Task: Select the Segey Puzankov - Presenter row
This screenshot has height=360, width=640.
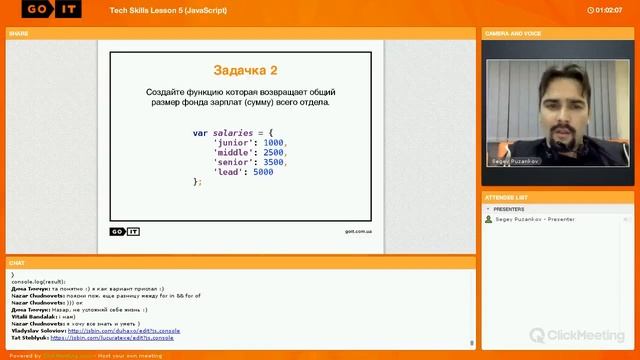Action: [x=558, y=219]
